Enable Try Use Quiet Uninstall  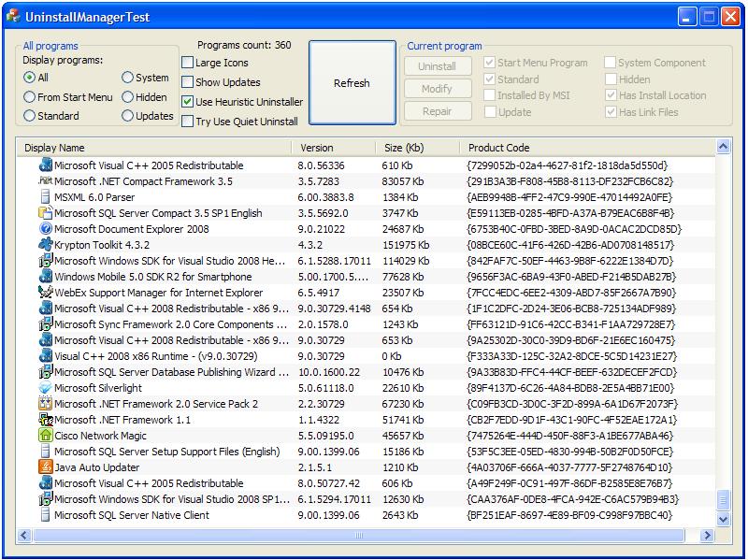188,122
